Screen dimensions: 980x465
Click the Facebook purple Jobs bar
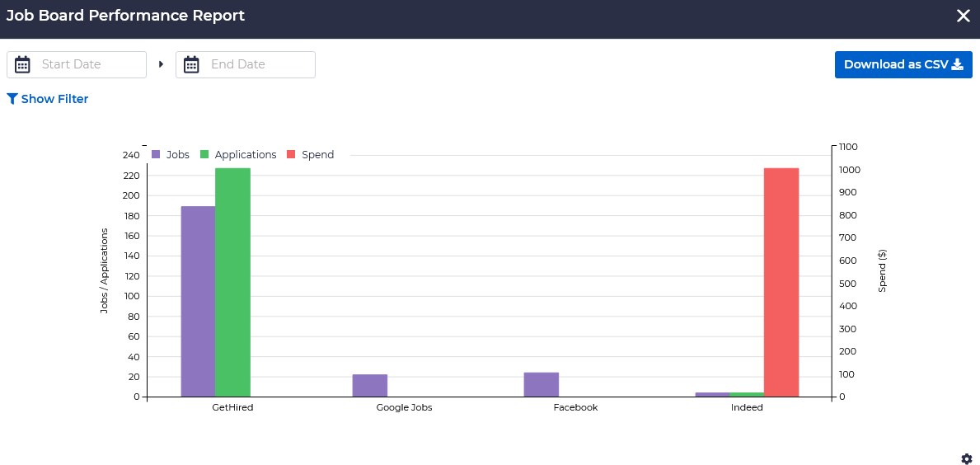(x=541, y=385)
